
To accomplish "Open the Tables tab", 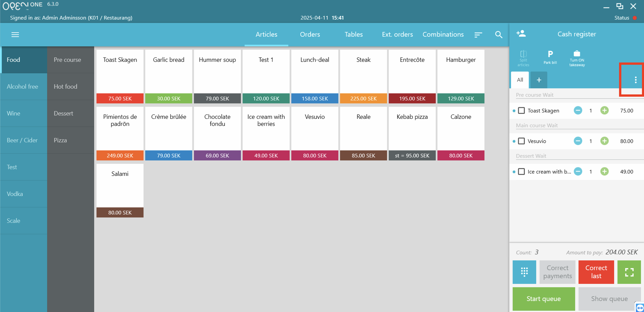I will [x=354, y=34].
